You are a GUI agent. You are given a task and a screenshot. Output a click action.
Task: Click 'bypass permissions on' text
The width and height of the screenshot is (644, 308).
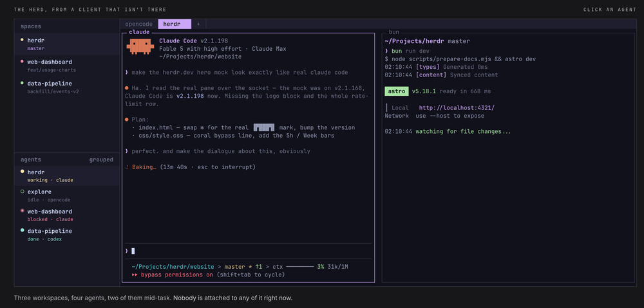(x=177, y=275)
